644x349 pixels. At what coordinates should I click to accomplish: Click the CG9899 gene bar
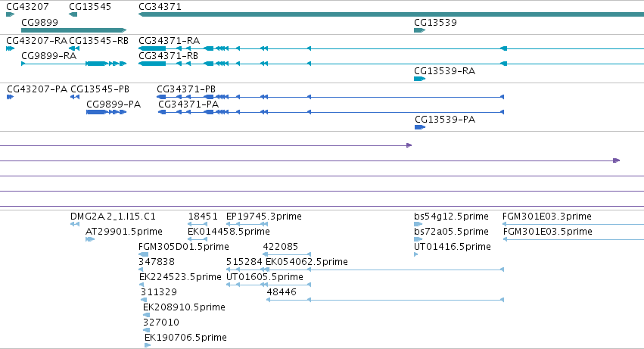73,30
